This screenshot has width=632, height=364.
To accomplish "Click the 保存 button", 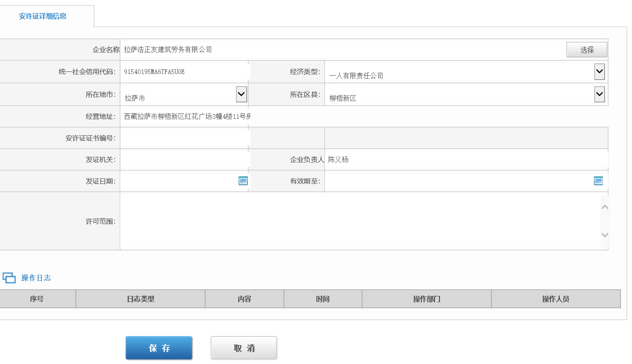I will click(159, 348).
